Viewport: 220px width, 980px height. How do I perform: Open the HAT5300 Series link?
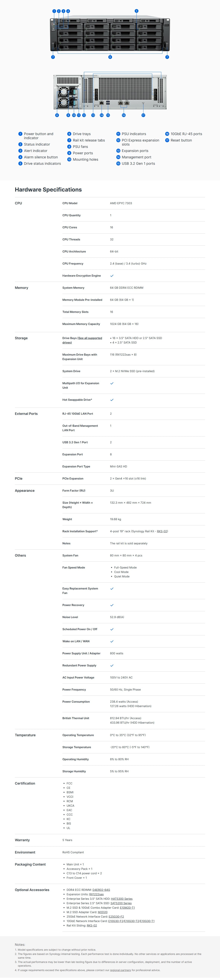click(122, 899)
